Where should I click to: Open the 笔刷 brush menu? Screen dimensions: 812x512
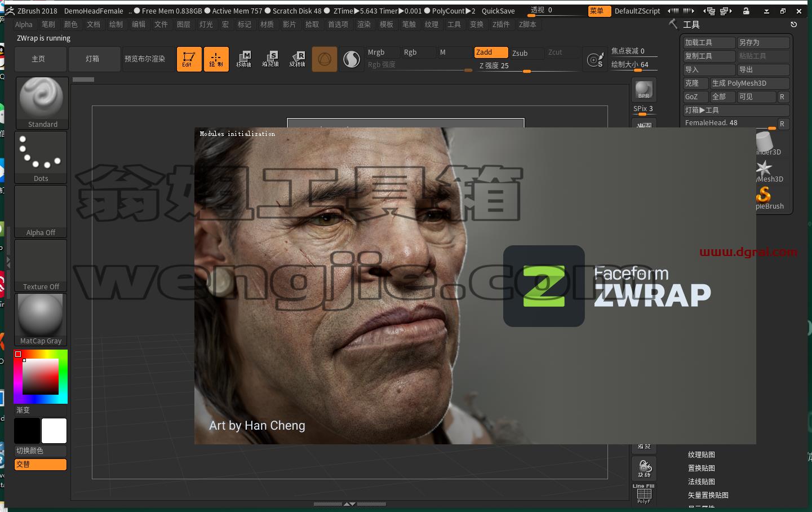tap(48, 24)
